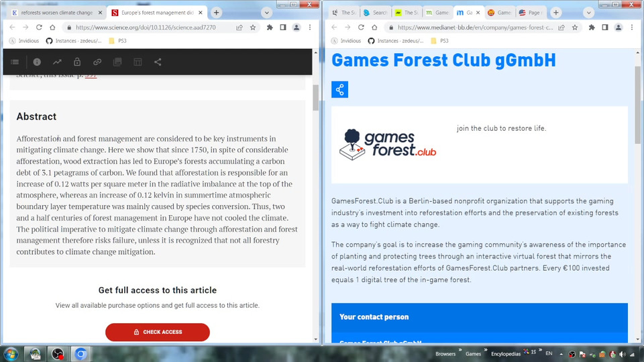
Task: Open the tables icon in Science toolbar
Action: pos(138,62)
